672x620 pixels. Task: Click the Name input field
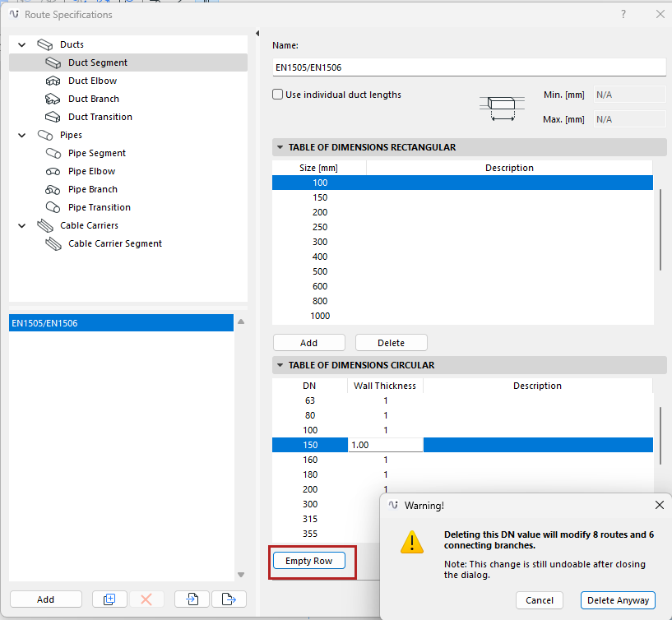pyautogui.click(x=469, y=67)
